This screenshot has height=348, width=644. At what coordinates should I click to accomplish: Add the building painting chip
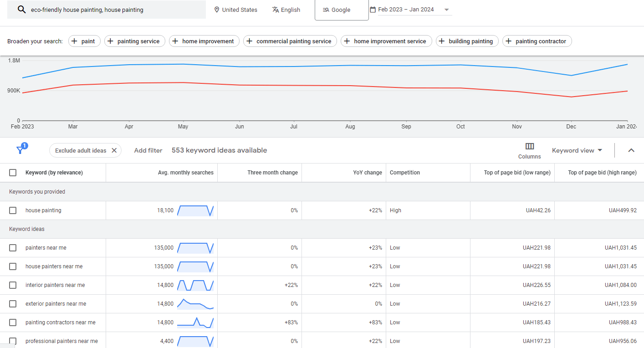click(467, 41)
